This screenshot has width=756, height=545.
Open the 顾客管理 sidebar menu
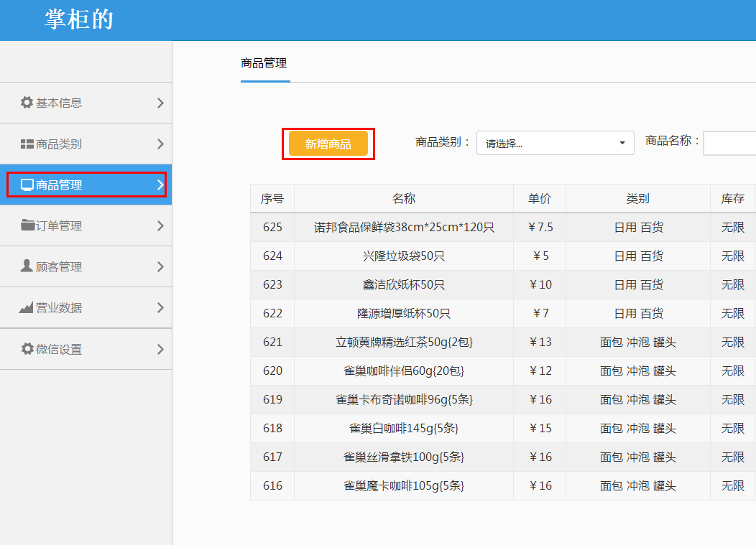[59, 267]
